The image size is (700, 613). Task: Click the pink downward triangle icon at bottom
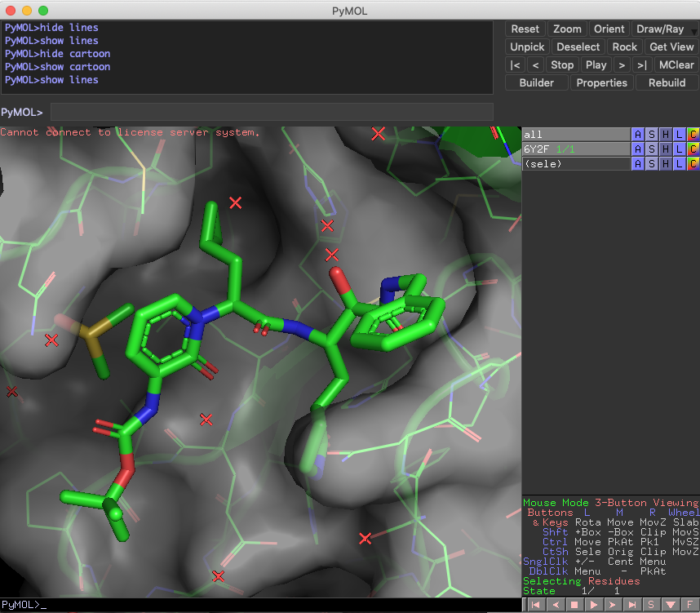(671, 605)
